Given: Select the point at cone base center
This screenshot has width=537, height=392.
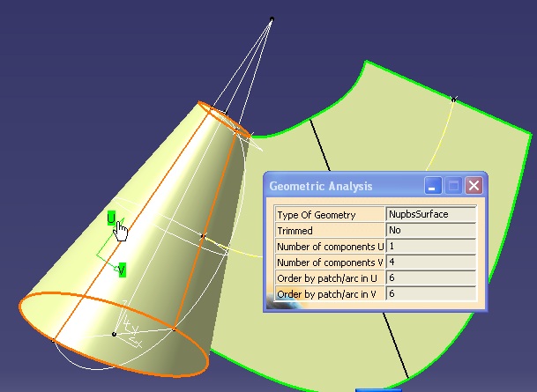Looking at the screenshot, I should (x=114, y=334).
